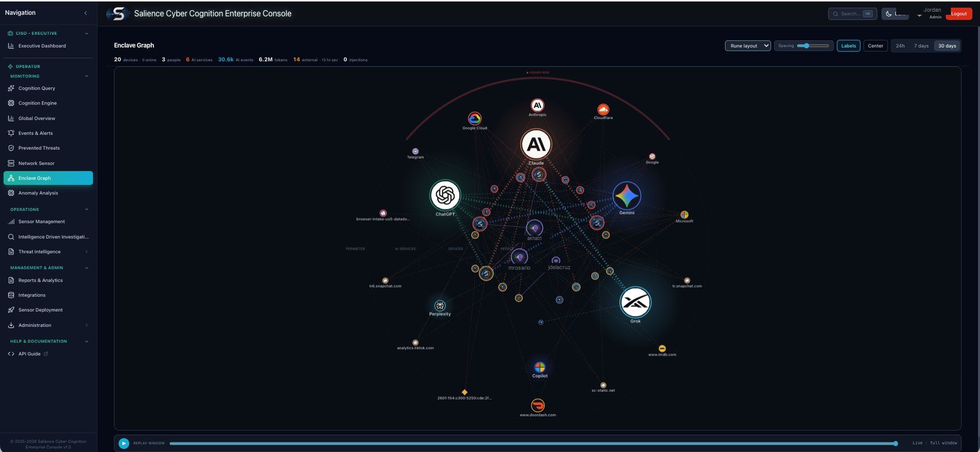The height and width of the screenshot is (452, 980).
Task: Select the Google Cloud node
Action: coord(475,118)
